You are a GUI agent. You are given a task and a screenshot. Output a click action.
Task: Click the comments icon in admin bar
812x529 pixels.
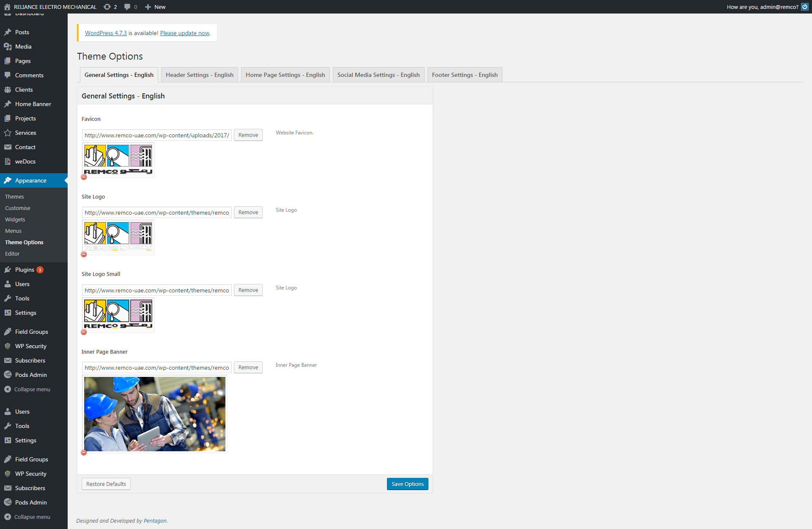[127, 7]
